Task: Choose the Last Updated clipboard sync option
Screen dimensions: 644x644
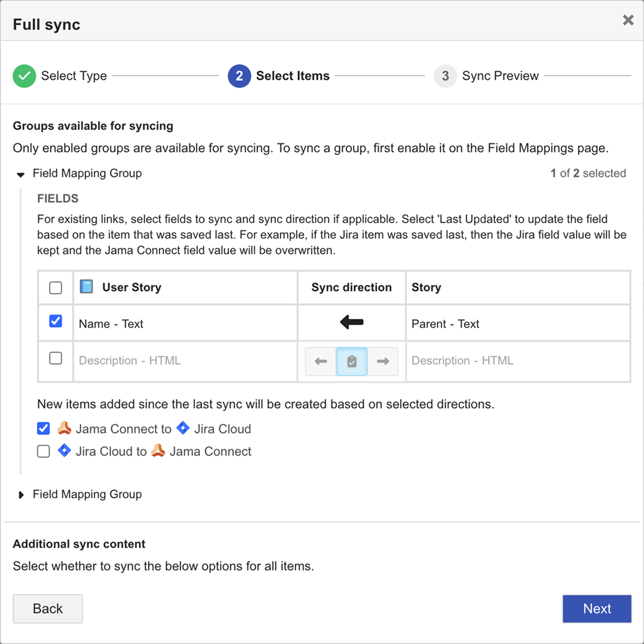Action: [x=351, y=362]
